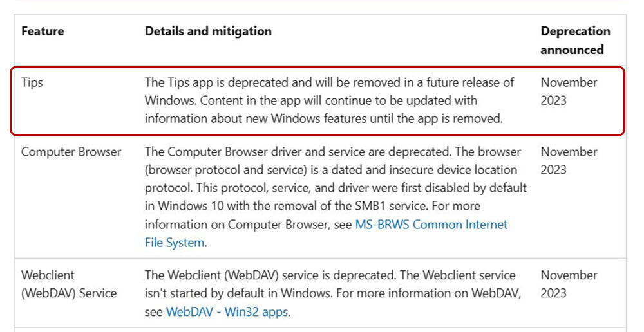Viewport: 644px width, 332px height.
Task: Click November 2023 date in Tips row
Action: click(x=569, y=91)
